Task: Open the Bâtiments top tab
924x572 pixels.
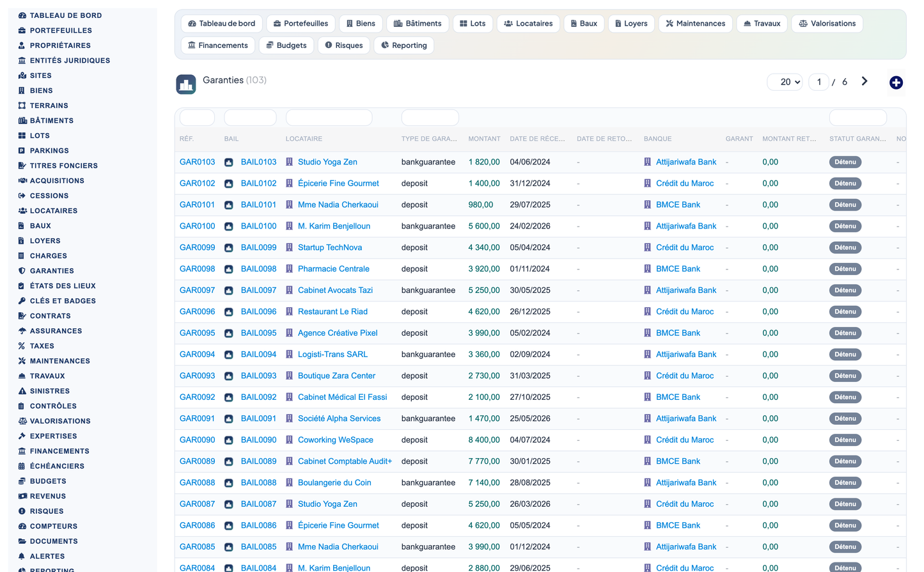Action: point(418,24)
